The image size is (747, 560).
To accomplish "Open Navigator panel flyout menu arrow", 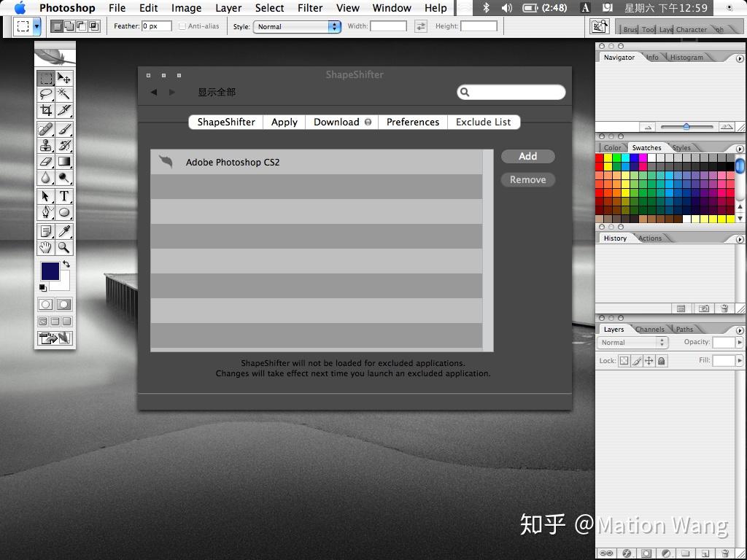I will tap(740, 58).
